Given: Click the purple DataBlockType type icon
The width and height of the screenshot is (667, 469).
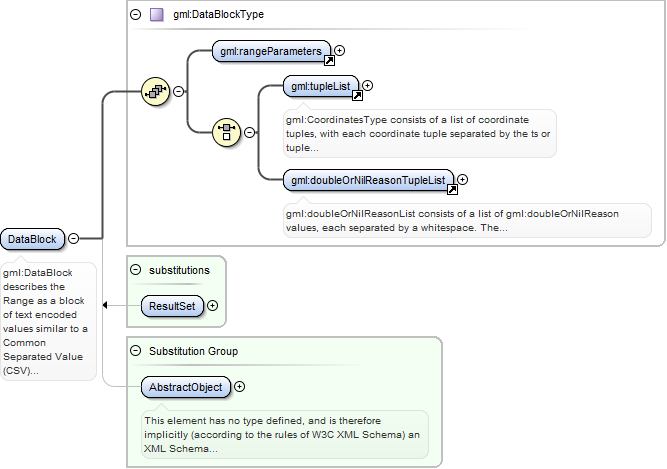Looking at the screenshot, I should pos(156,15).
